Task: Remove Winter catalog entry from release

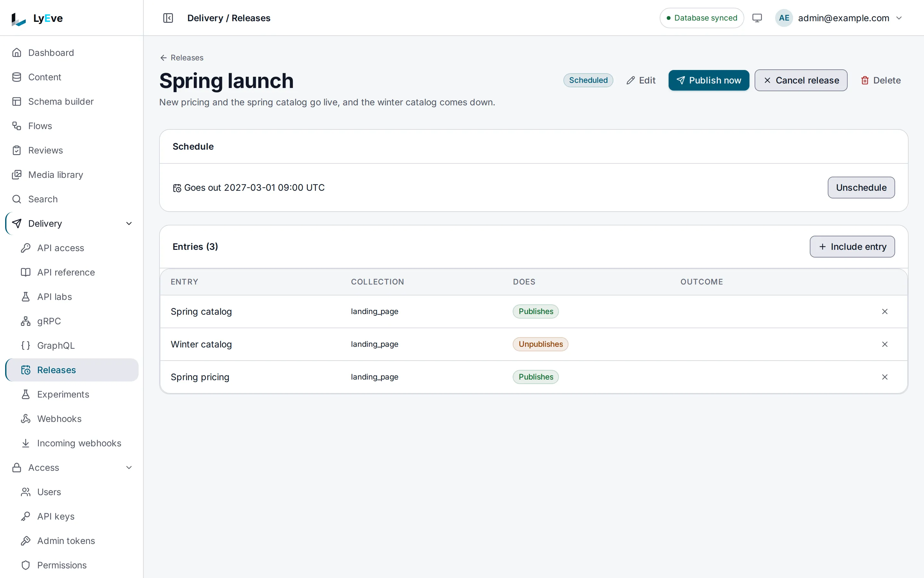Action: click(x=884, y=345)
